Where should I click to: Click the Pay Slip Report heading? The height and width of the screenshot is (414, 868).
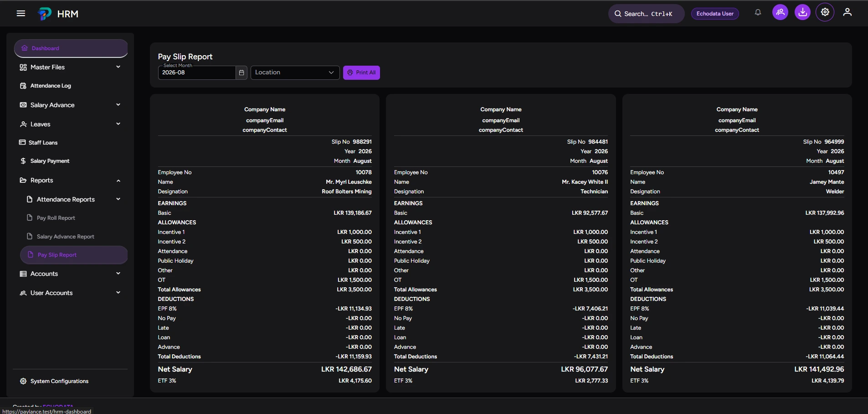(185, 57)
